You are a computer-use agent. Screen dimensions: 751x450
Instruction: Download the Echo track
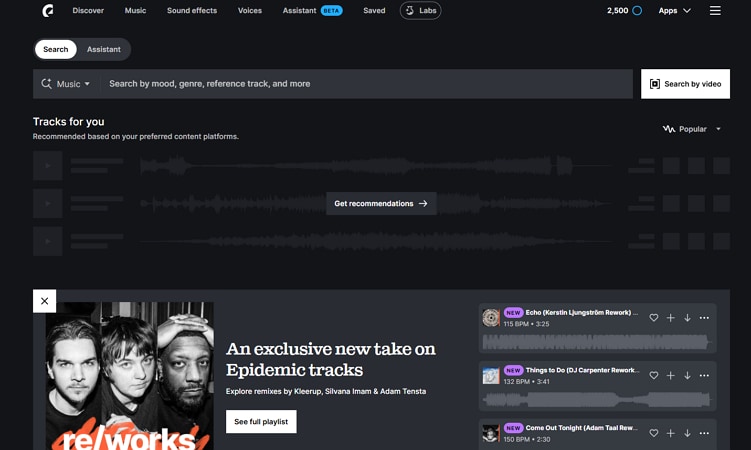pos(687,317)
